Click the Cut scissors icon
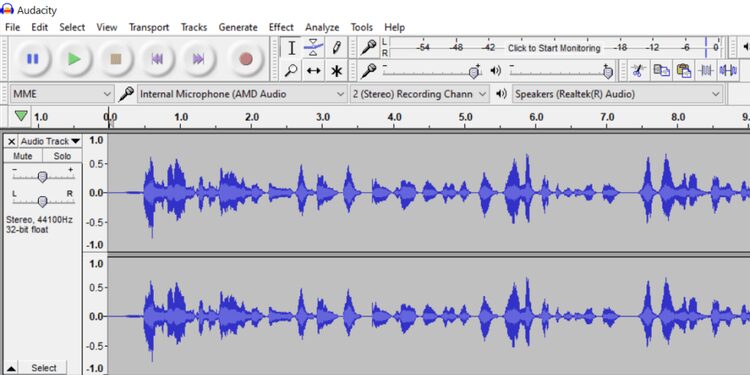The width and height of the screenshot is (750, 375). tap(638, 71)
